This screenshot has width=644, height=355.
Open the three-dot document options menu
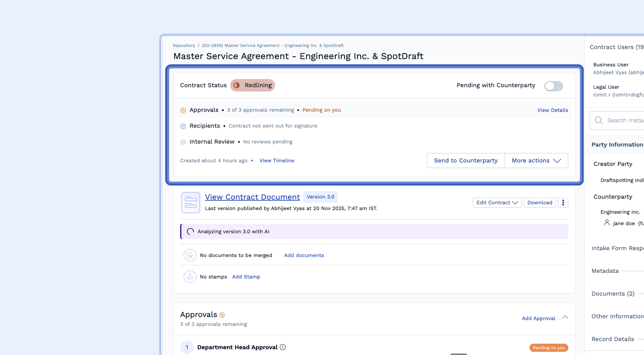click(x=563, y=202)
